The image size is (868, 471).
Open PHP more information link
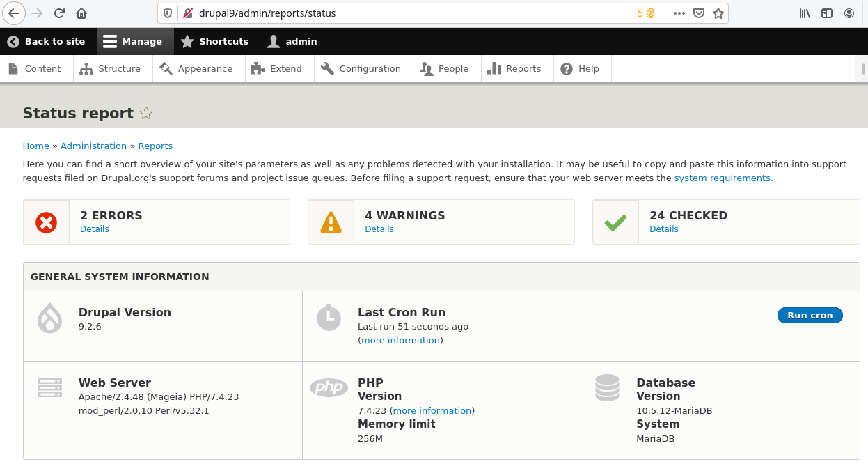432,410
